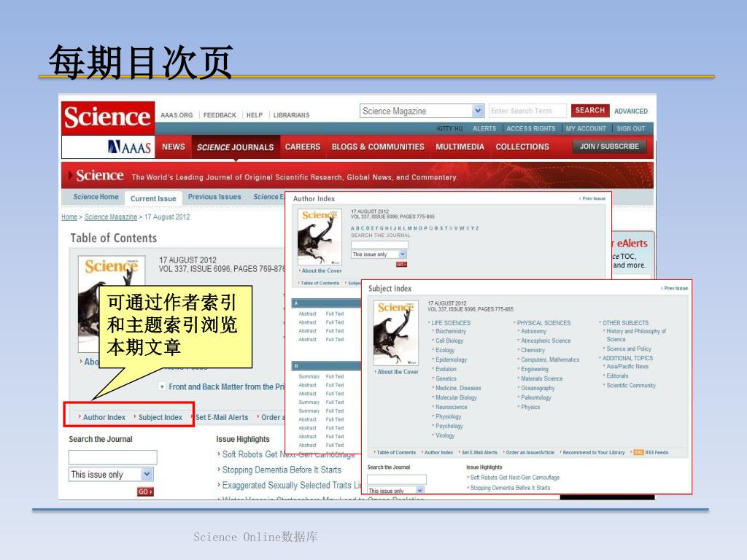Viewport: 747px width, 560px height.
Task: Open the HELP link
Action: point(255,115)
